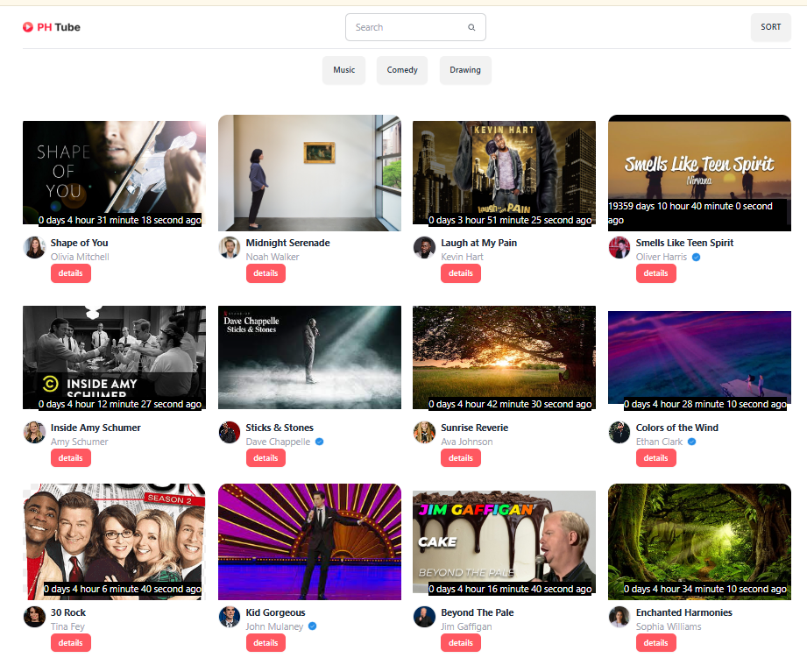Switch to the Comedy category
The height and width of the screenshot is (672, 807).
point(402,70)
